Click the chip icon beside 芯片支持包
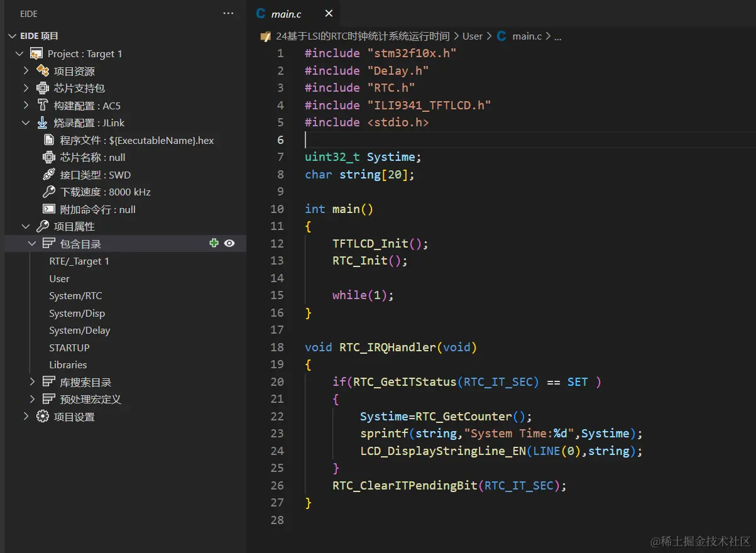Screen dimensions: 756x553 coord(43,89)
